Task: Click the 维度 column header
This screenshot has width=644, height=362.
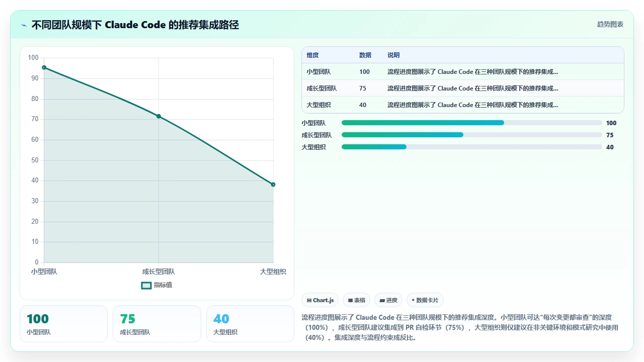Action: 312,55
